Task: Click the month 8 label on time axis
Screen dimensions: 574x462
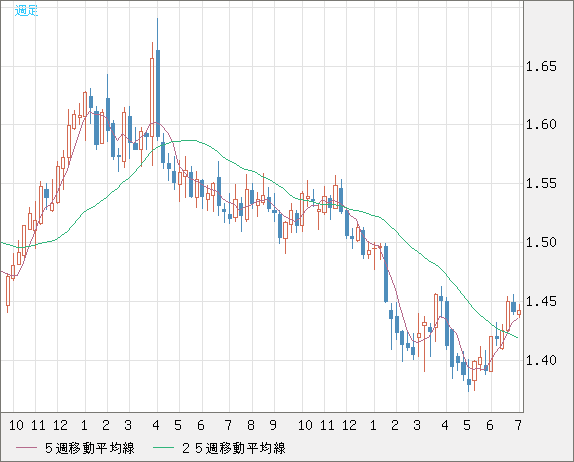Action: 251,425
